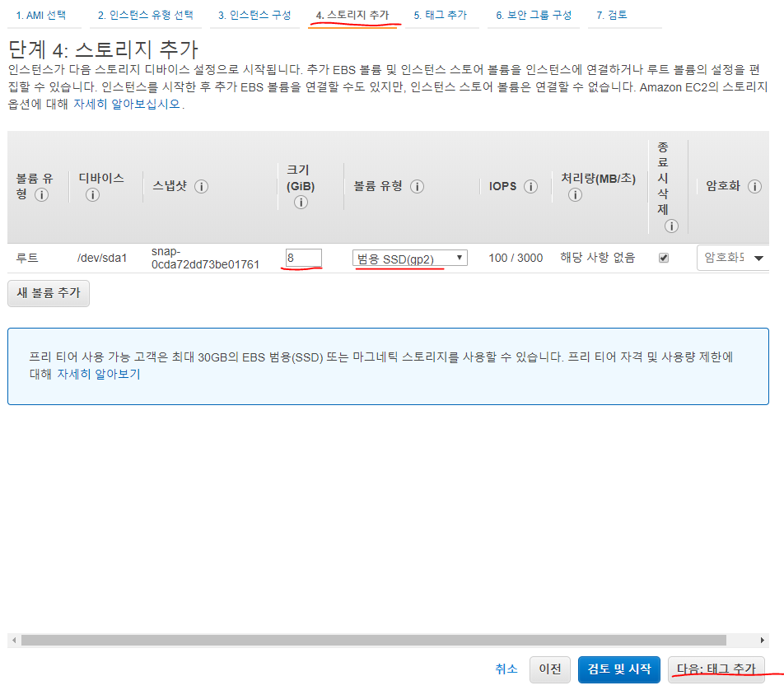This screenshot has height=690, width=784.
Task: Open 자세히 알아보기 link in free tier notice
Action: 99,374
